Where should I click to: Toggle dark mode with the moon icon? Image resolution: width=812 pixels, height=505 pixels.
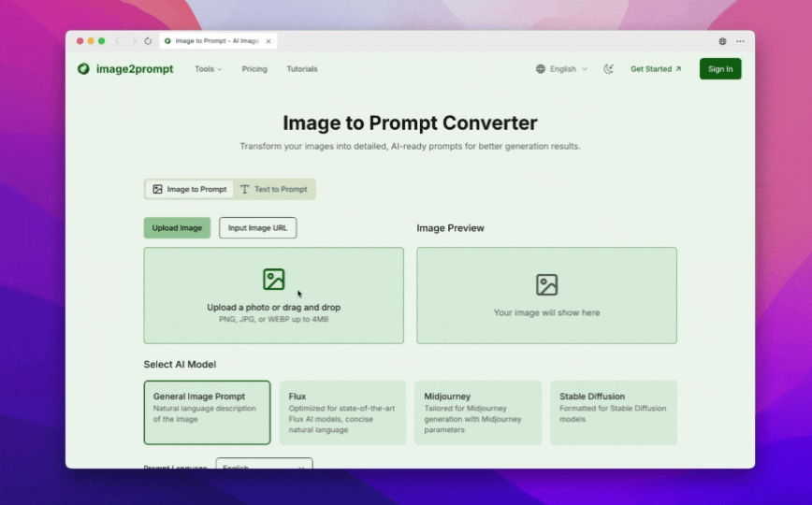click(x=608, y=69)
